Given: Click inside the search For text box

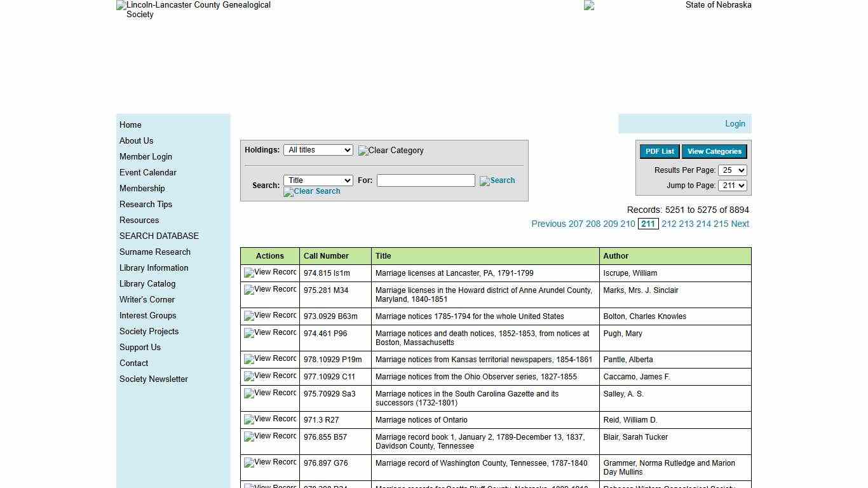Looking at the screenshot, I should 426,180.
